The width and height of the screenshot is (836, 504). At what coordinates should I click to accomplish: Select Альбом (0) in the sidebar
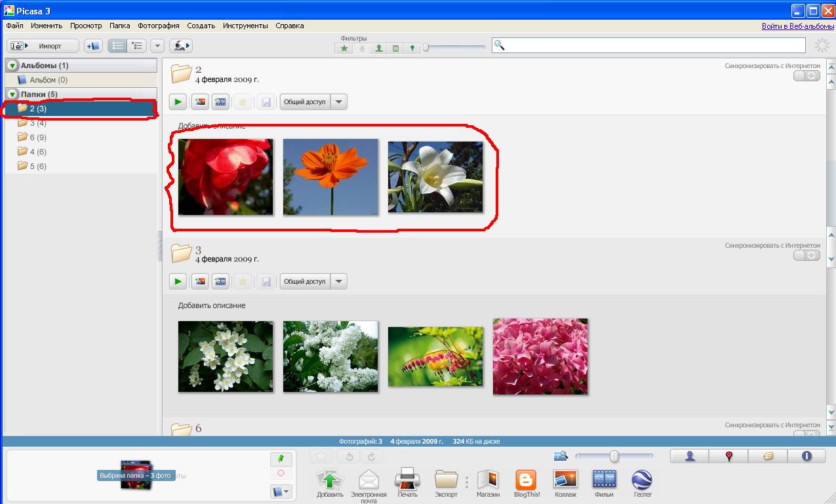pyautogui.click(x=81, y=80)
